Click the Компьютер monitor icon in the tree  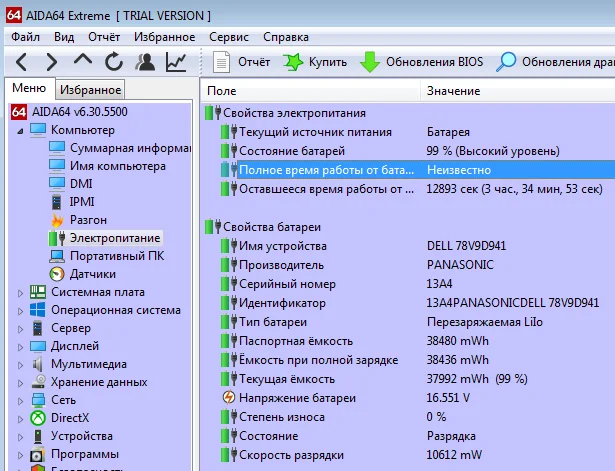point(38,130)
